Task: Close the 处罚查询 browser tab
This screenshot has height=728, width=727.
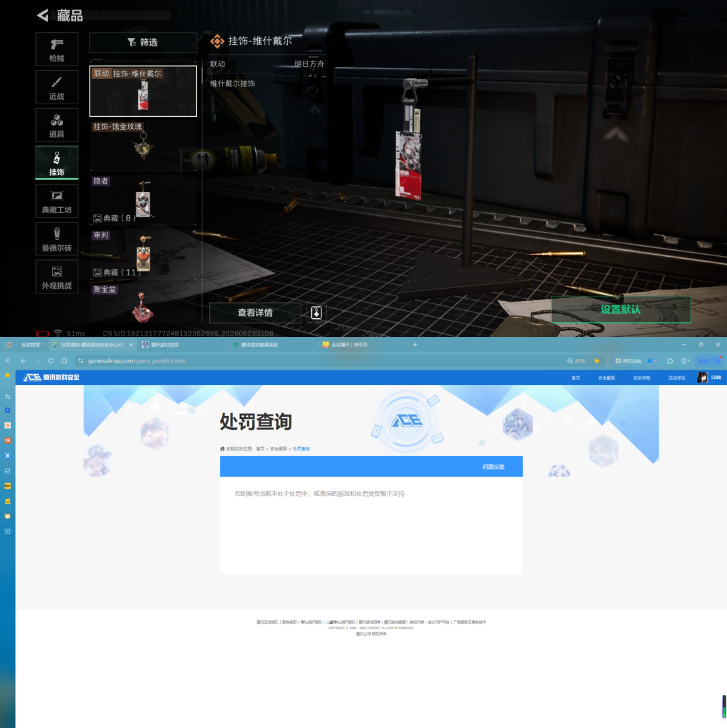Action: [131, 345]
